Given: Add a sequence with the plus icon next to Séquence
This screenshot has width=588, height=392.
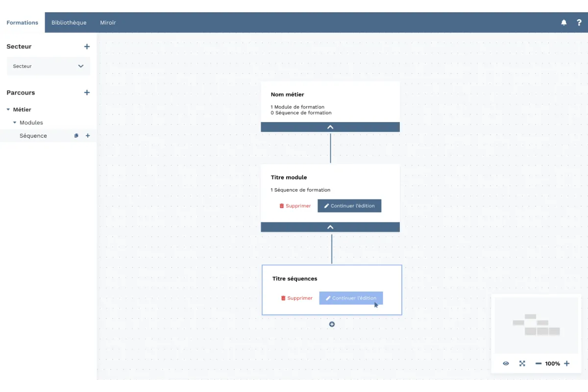Looking at the screenshot, I should pyautogui.click(x=87, y=135).
